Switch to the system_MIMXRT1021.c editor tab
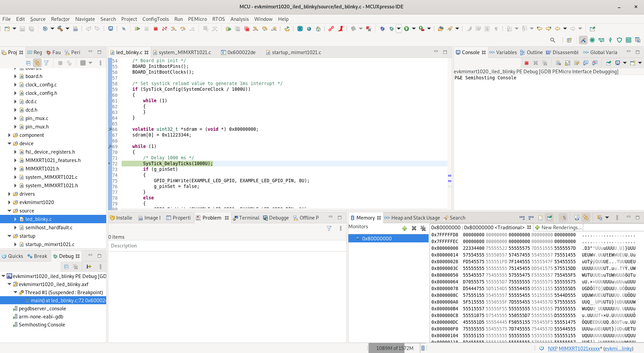Screen dimensions: 644x353 (184, 52)
